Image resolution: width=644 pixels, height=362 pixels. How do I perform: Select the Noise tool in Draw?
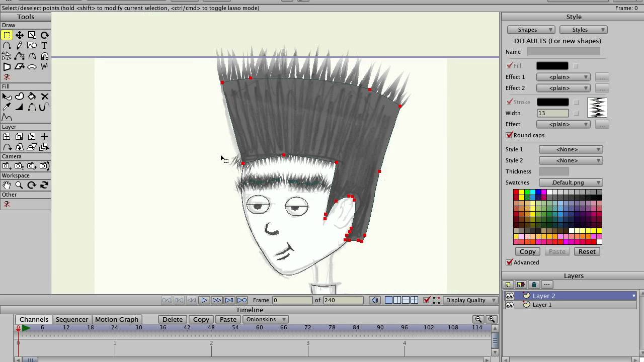[x=44, y=66]
